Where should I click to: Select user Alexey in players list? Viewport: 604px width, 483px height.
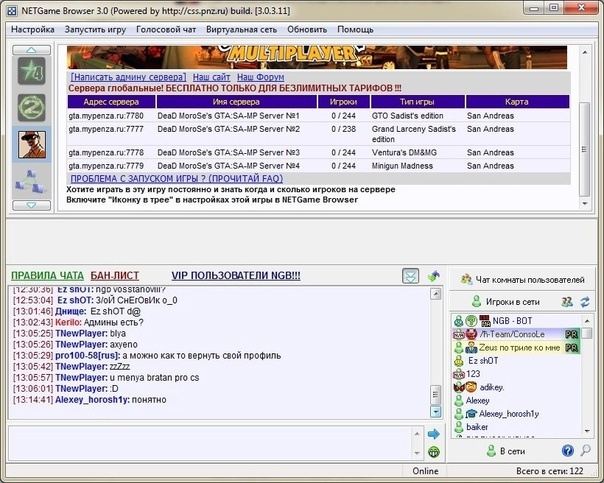tap(478, 401)
